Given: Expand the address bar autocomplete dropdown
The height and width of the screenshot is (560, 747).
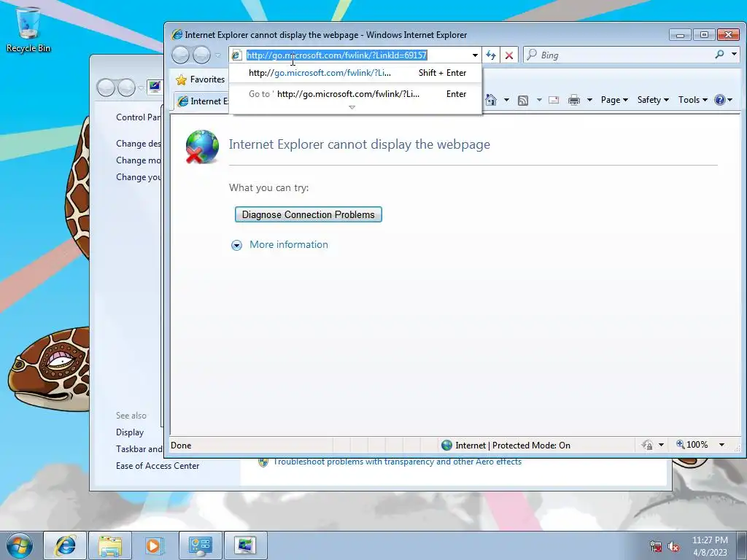Looking at the screenshot, I should pos(475,55).
